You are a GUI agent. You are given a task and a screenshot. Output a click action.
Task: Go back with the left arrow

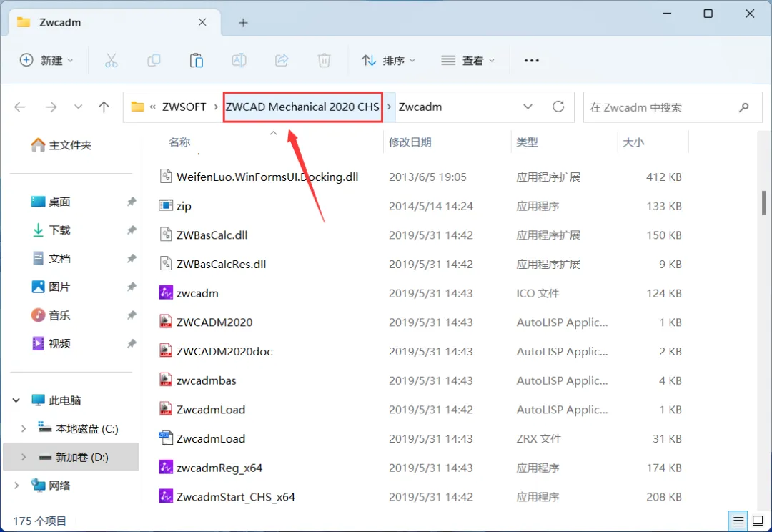20,107
